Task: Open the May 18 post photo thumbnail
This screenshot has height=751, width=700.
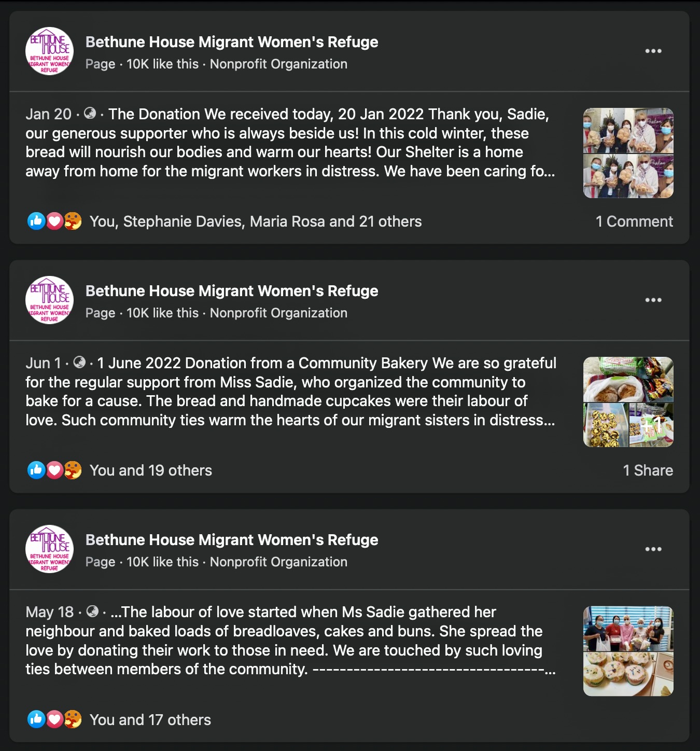Action: click(628, 651)
